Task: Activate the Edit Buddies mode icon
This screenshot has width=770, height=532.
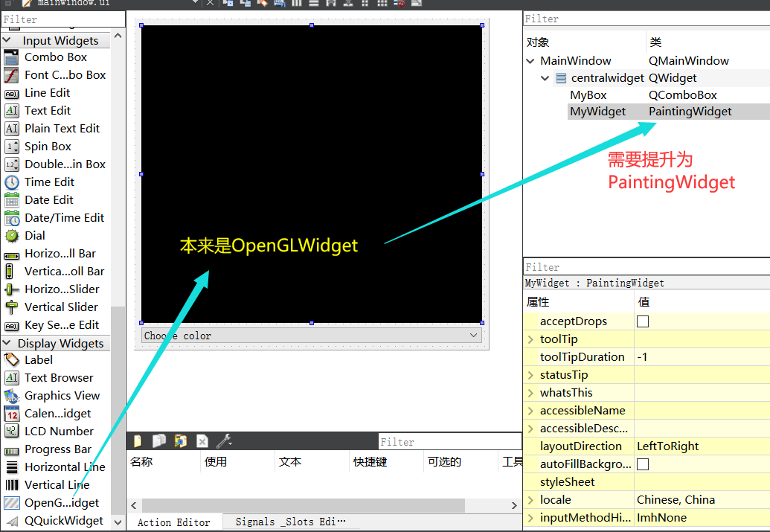Action: click(261, 4)
